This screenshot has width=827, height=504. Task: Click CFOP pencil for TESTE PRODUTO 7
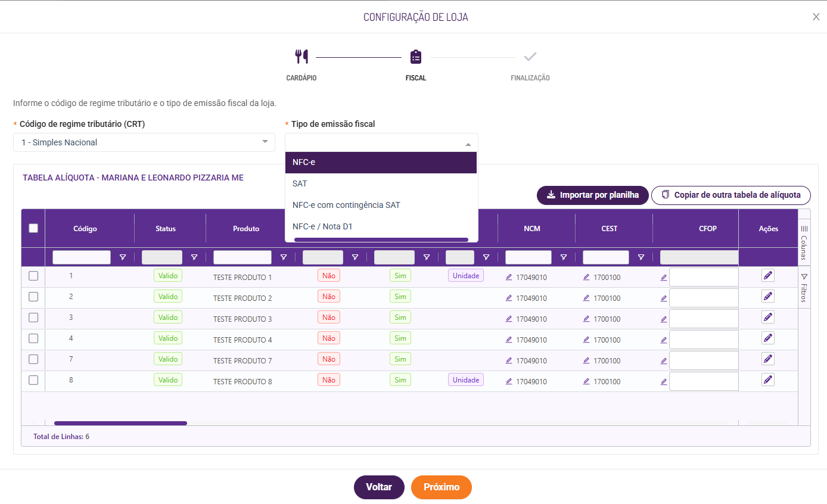click(664, 360)
